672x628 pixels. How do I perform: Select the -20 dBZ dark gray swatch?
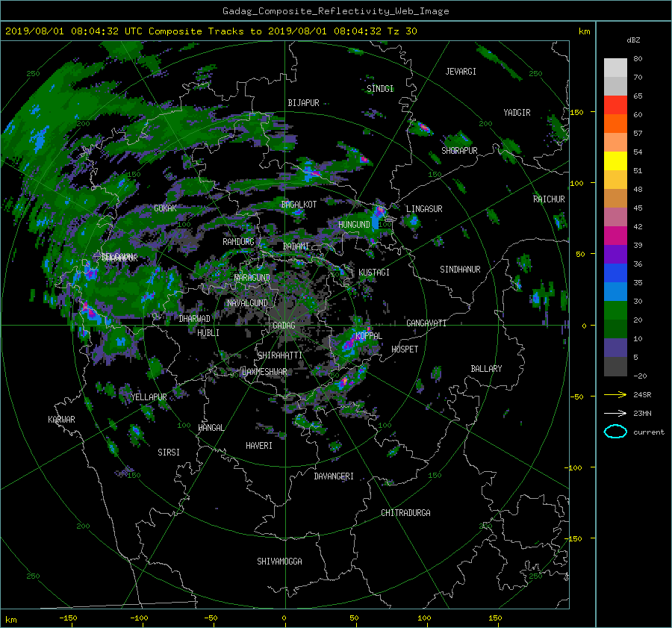615,366
